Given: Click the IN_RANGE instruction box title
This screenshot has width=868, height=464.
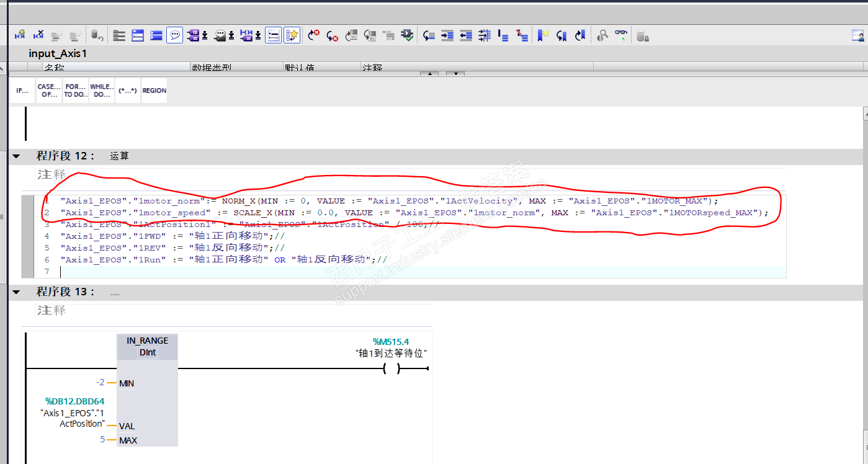Looking at the screenshot, I should coord(148,341).
